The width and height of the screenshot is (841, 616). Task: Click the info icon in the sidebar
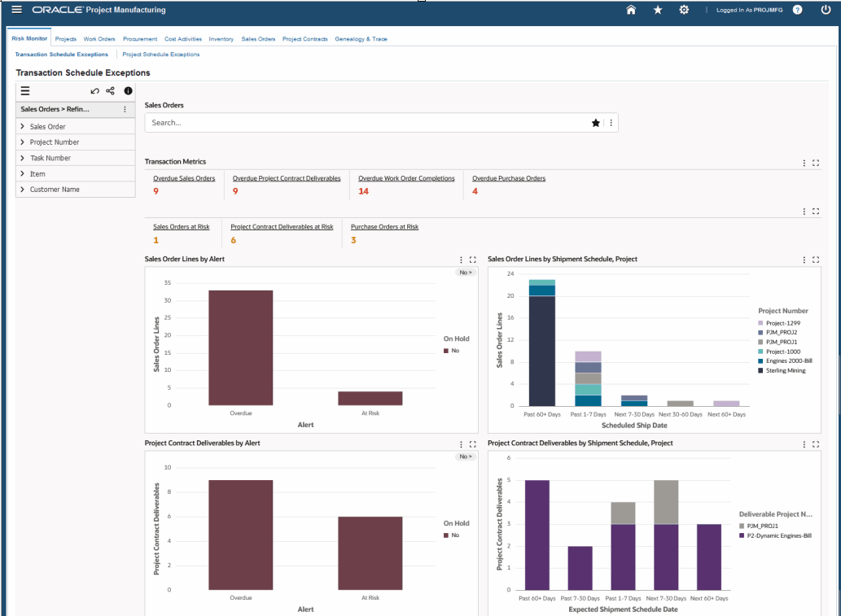click(x=128, y=91)
